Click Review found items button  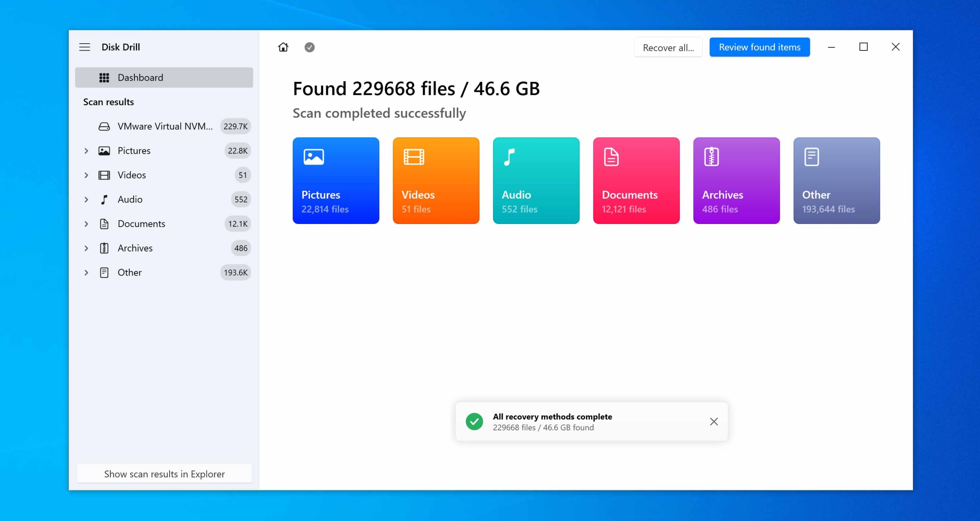point(759,47)
